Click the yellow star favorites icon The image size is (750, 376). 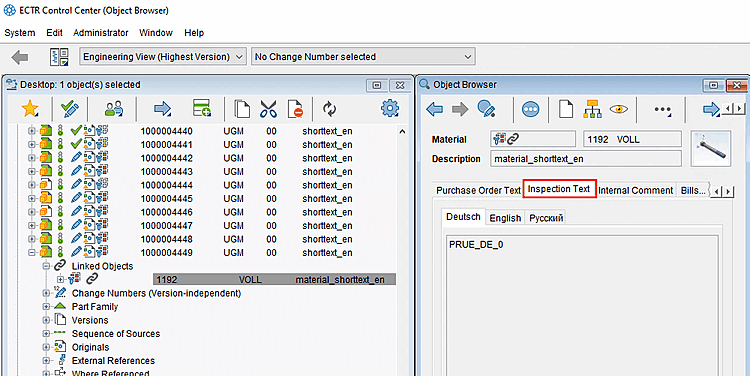pyautogui.click(x=30, y=109)
